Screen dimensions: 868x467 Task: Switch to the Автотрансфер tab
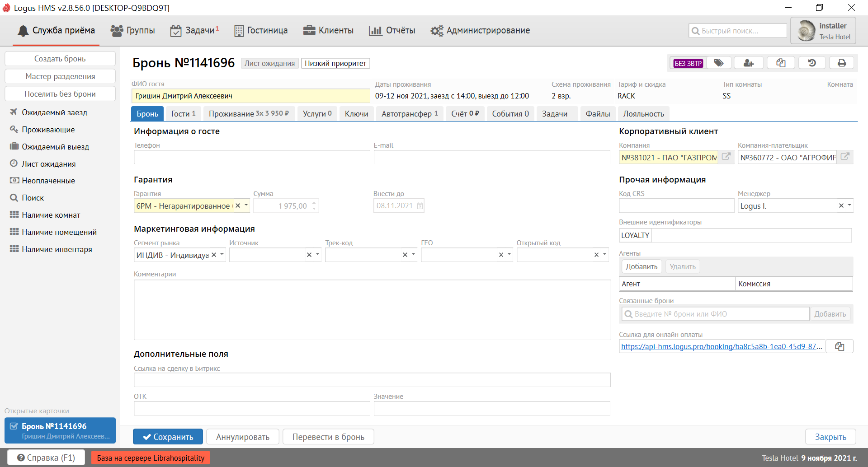click(x=409, y=114)
